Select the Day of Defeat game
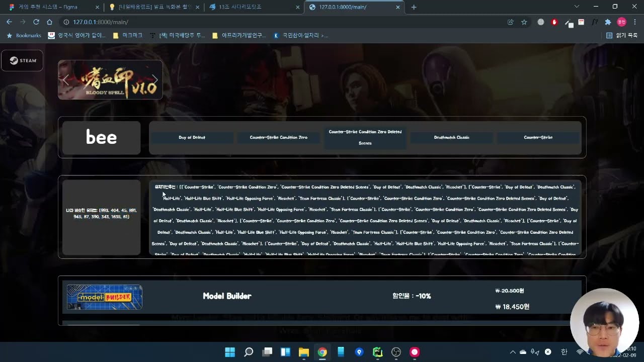The height and width of the screenshot is (362, 644). (192, 137)
